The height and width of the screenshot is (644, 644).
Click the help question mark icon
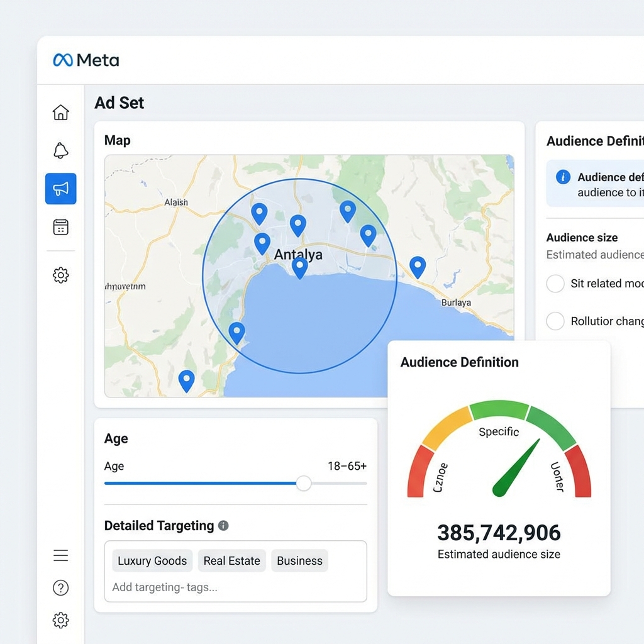(60, 588)
